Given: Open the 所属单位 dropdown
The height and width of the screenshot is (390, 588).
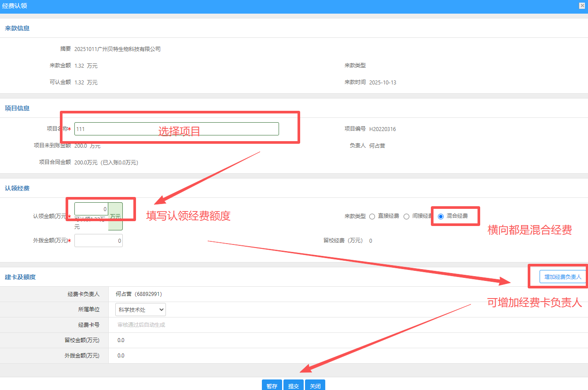Looking at the screenshot, I should pyautogui.click(x=140, y=310).
